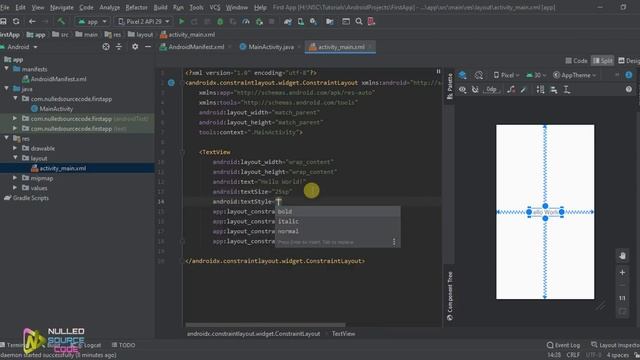Click the Infer Constraints wand icon
This screenshot has width=640, height=360.
tap(524, 89)
